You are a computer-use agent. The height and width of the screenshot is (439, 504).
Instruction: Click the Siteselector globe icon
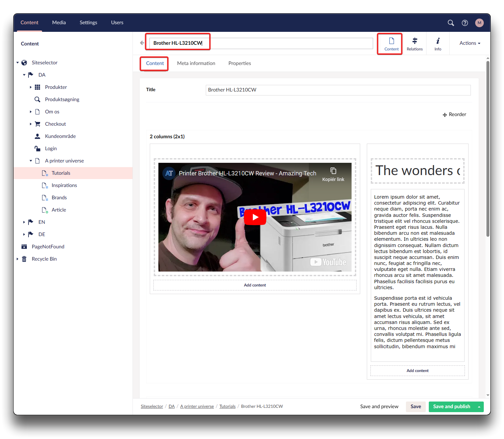[24, 63]
